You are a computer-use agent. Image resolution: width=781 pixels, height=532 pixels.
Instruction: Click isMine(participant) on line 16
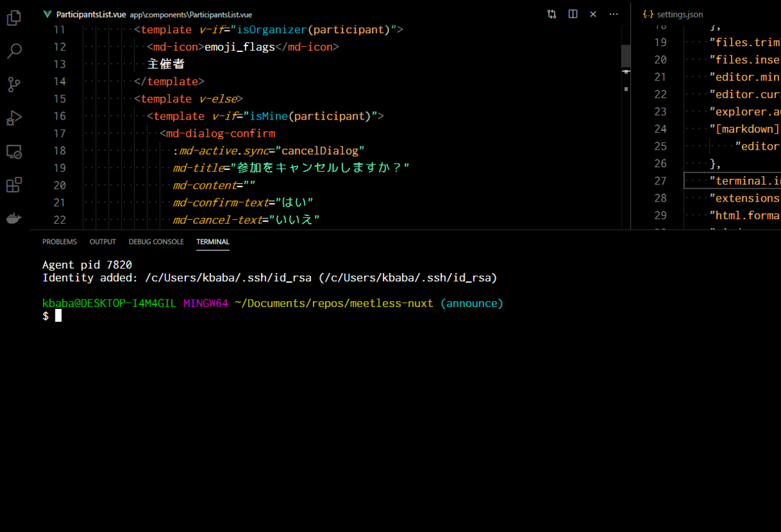[x=310, y=116]
